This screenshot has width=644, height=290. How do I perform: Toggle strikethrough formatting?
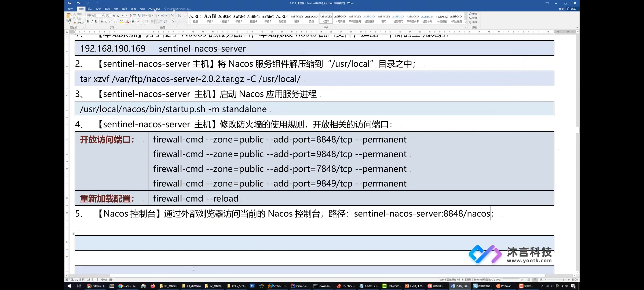pos(102,22)
